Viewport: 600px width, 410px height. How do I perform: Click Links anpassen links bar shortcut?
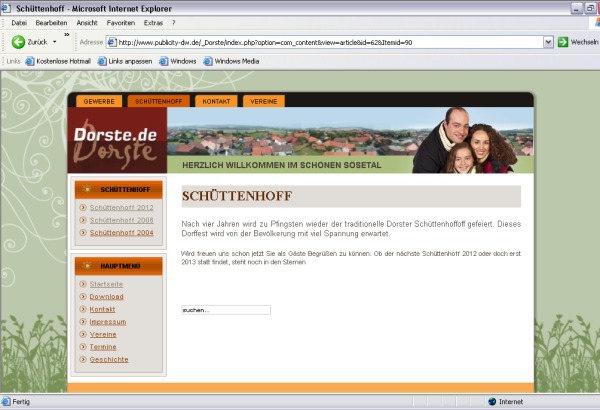point(125,61)
